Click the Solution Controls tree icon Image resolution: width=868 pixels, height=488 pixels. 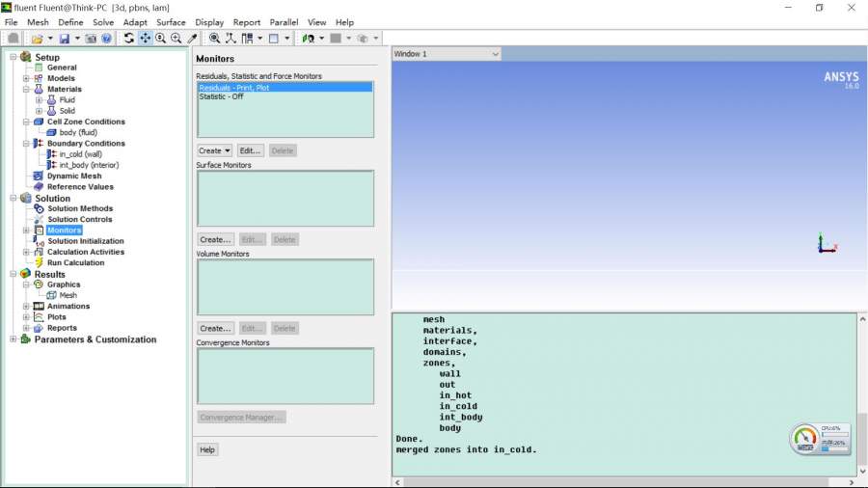pyautogui.click(x=39, y=220)
